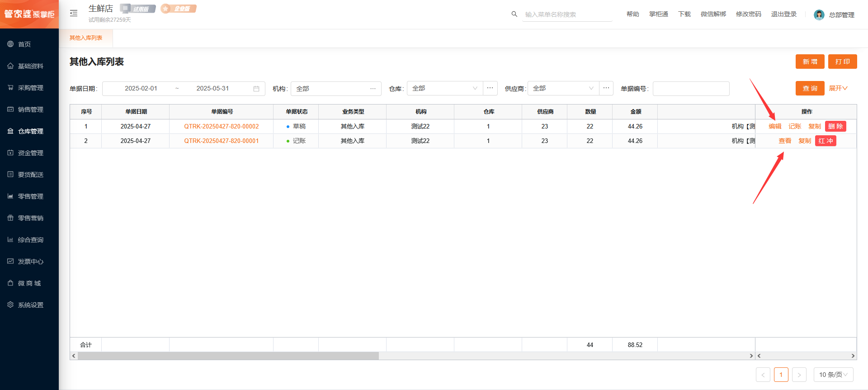Viewport: 868px width, 390px height.
Task: Open order QTRK-20250427-820-00001
Action: [222, 141]
